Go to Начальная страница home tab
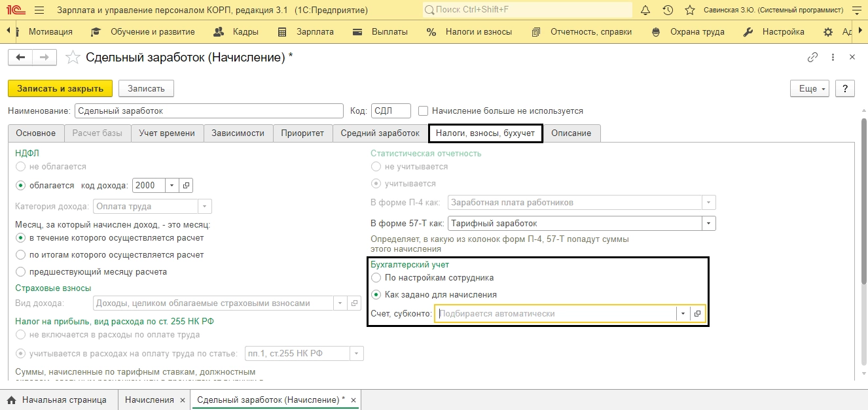Viewport: 868px width, 410px height. (x=56, y=400)
